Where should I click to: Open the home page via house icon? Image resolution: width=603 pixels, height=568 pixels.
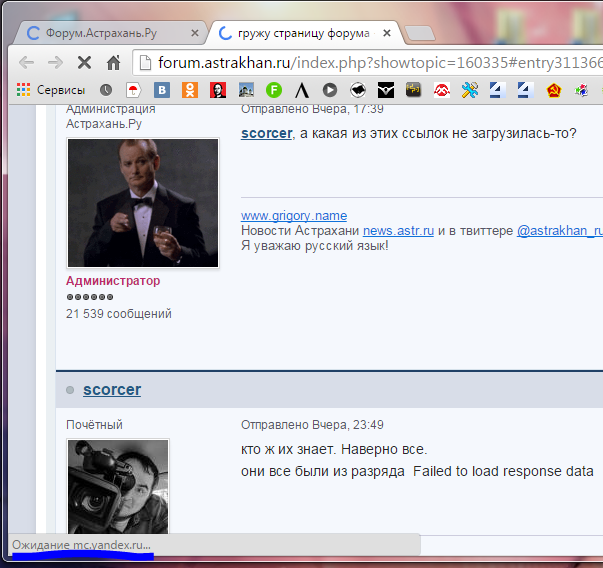pos(113,62)
